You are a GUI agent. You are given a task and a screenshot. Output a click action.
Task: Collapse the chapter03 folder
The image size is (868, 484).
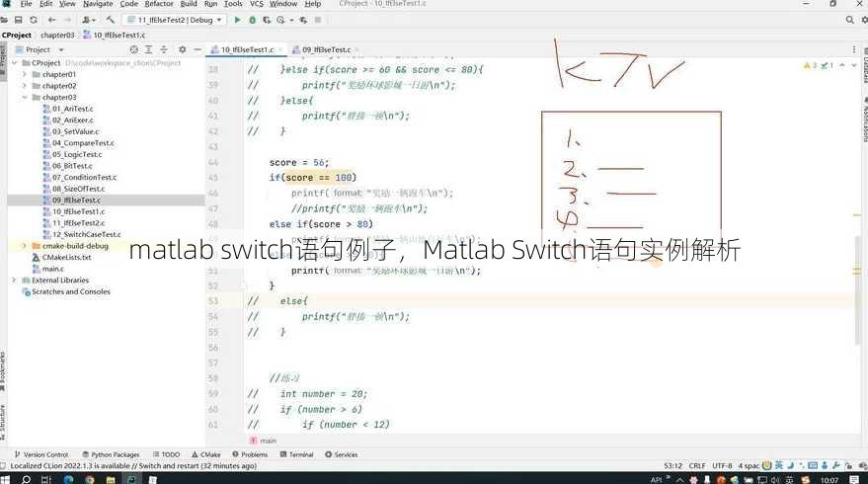coord(24,98)
